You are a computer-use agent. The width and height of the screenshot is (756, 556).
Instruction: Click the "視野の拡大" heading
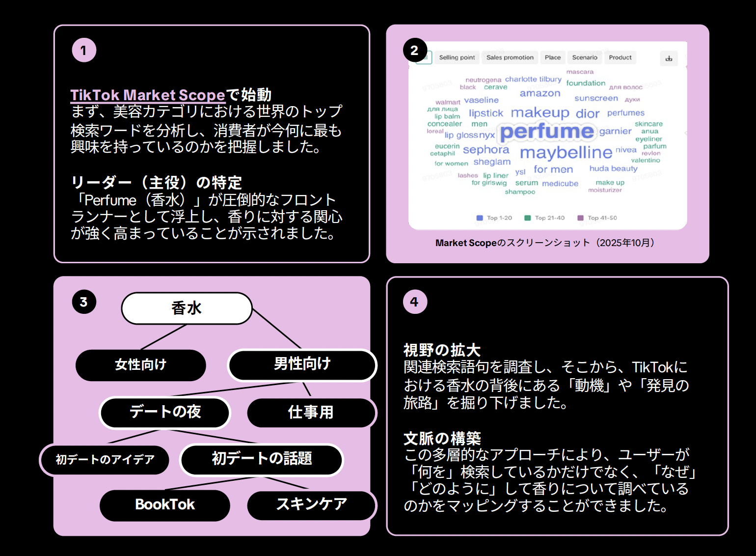coord(442,350)
